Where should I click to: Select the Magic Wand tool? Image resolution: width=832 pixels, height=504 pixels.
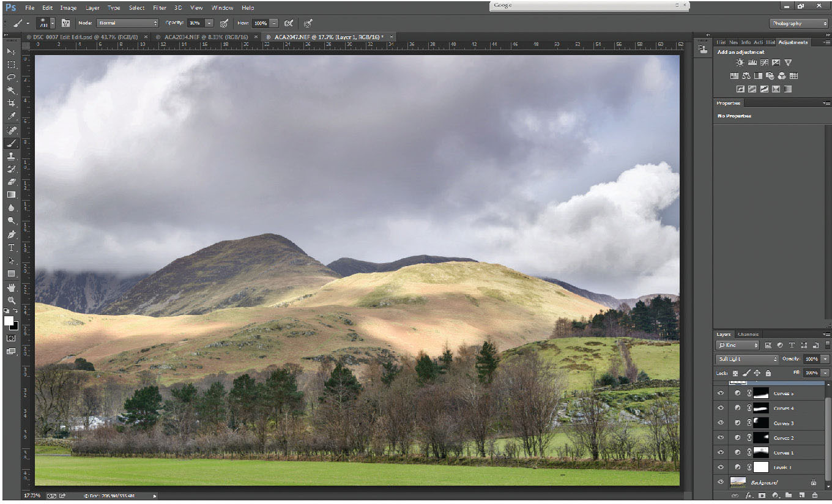pyautogui.click(x=11, y=90)
